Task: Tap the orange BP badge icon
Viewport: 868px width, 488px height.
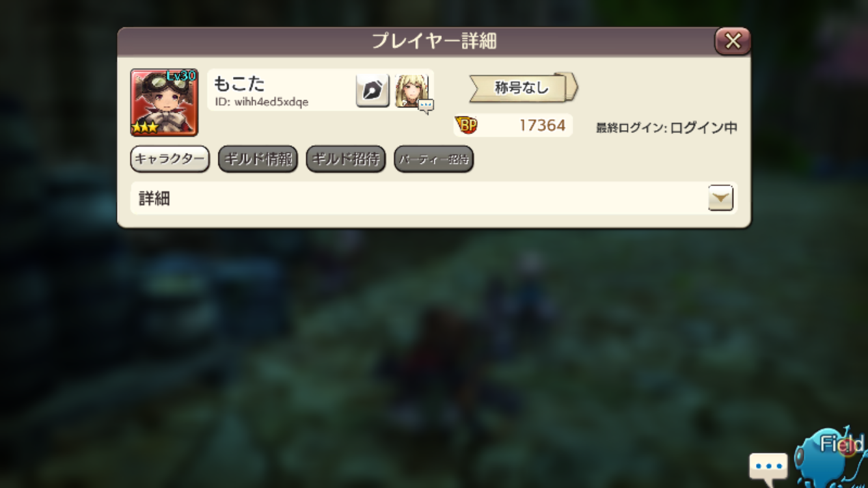Action: [466, 125]
